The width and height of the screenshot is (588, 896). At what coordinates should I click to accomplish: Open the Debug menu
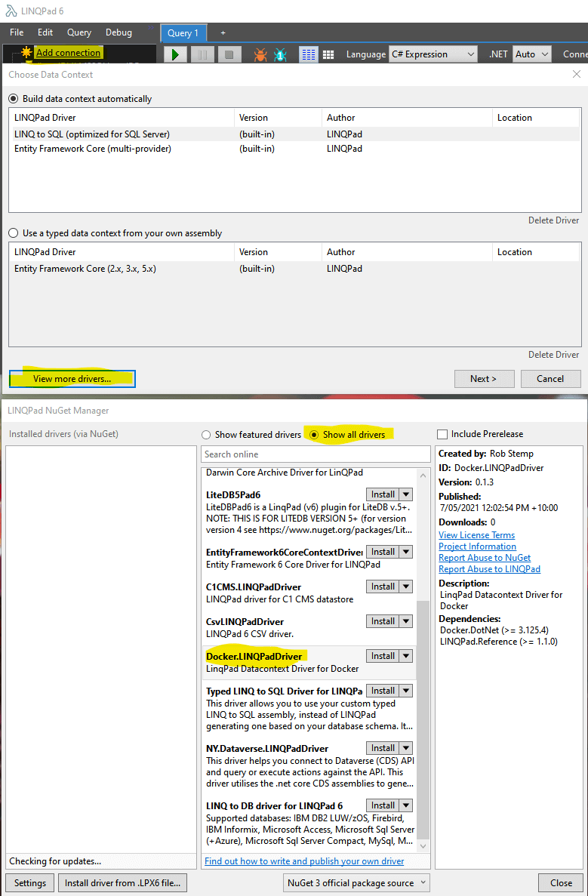pos(119,32)
